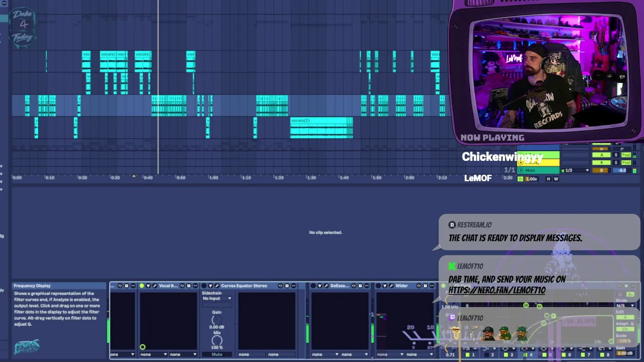Toggle Adapt. Q On button
The image size is (644, 362).
[x=625, y=329]
